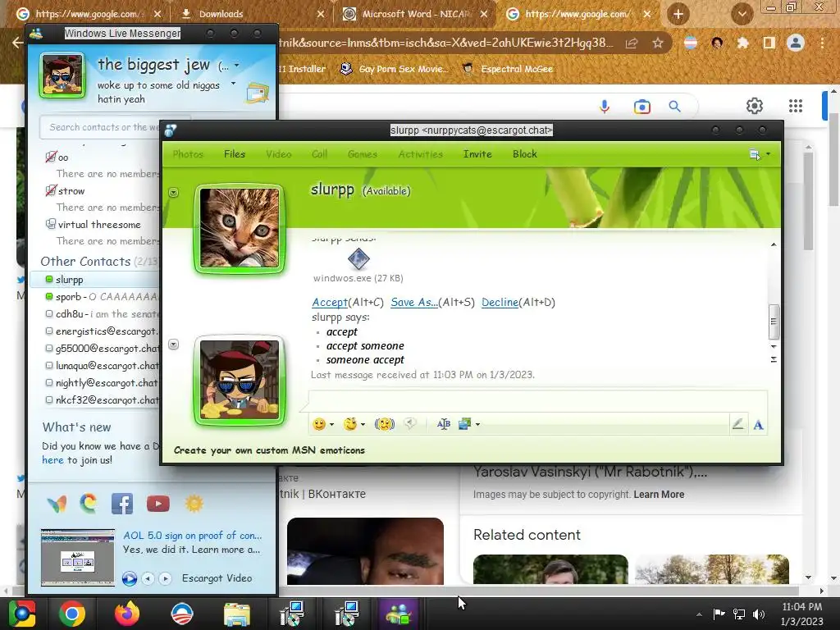840x630 pixels.
Task: Click the chat background picker icon
Action: pyautogui.click(x=464, y=424)
